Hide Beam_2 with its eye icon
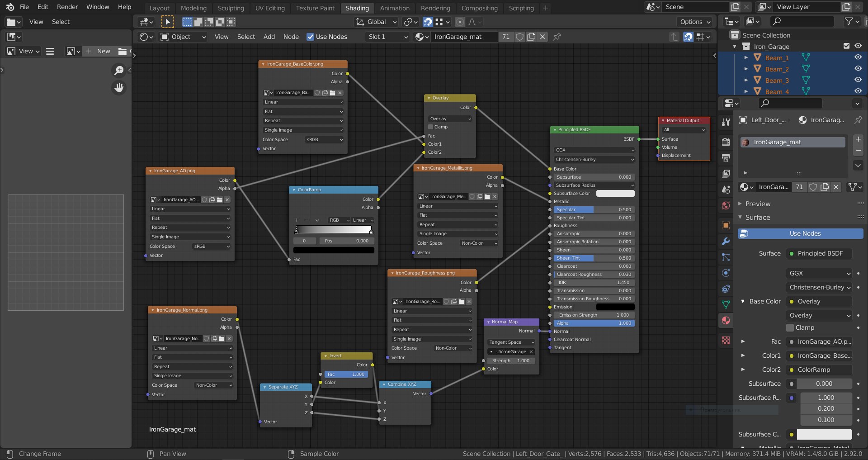Screen dimensions: 868x460 click(858, 69)
